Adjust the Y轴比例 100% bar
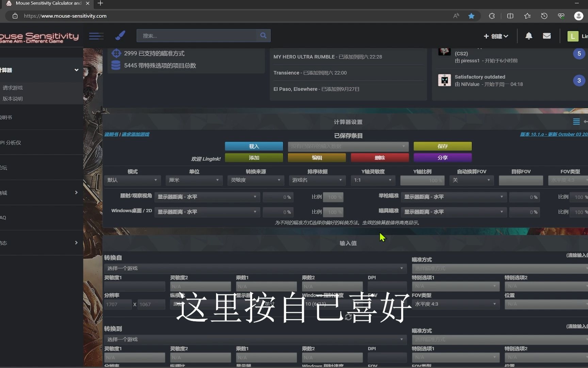This screenshot has width=588, height=368. 422,180
